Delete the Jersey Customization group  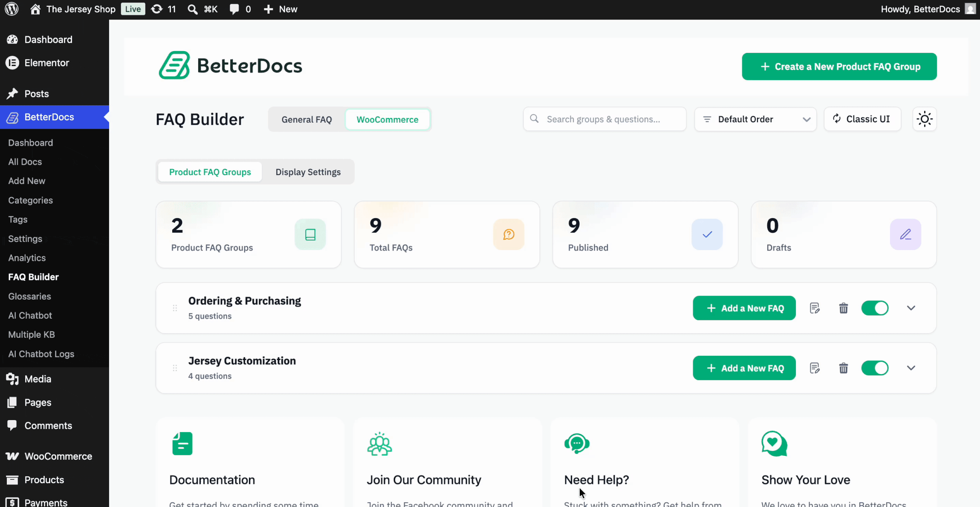pyautogui.click(x=843, y=368)
